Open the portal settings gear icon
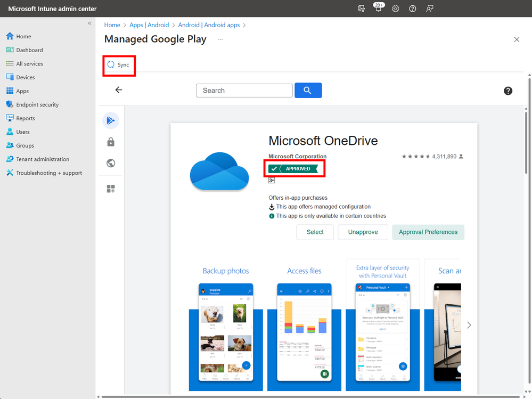Image resolution: width=532 pixels, height=399 pixels. tap(395, 9)
